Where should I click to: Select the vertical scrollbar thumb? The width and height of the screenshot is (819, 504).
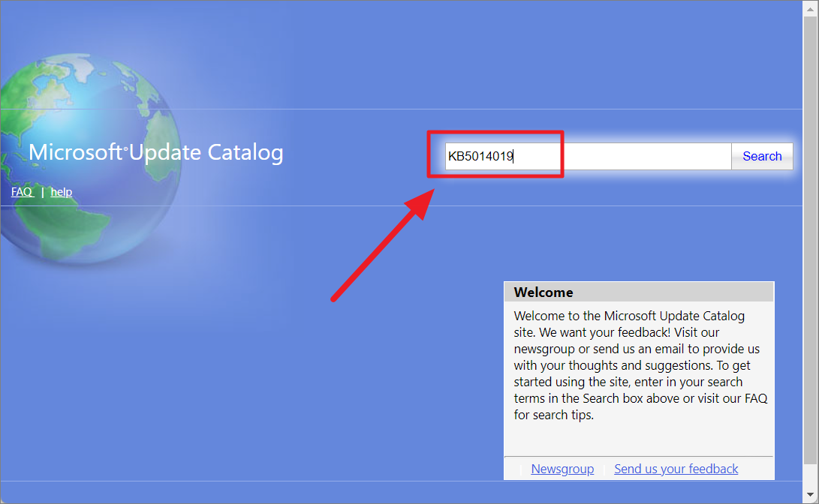[810, 240]
